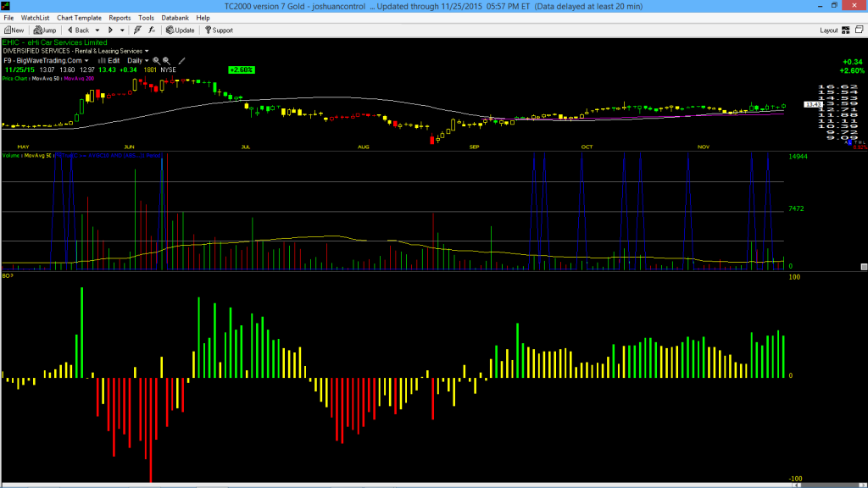This screenshot has width=868, height=488.
Task: Click the zoom out magnifier icon
Action: tap(166, 61)
